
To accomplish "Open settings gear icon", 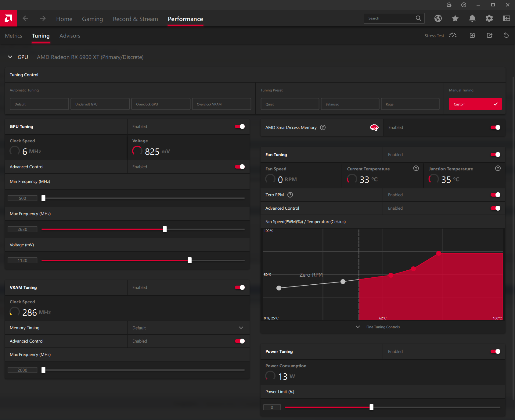I will pos(489,18).
